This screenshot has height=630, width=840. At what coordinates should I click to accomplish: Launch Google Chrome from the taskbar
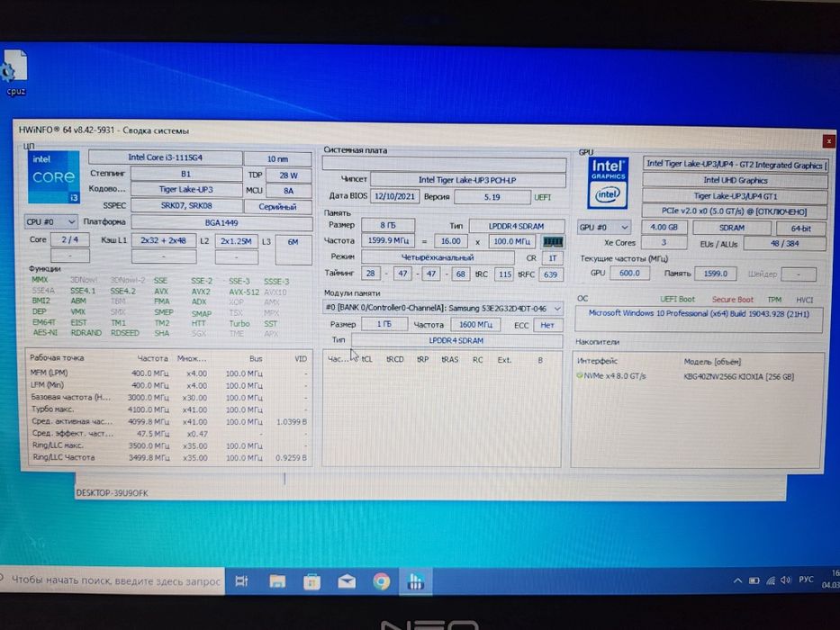click(382, 581)
